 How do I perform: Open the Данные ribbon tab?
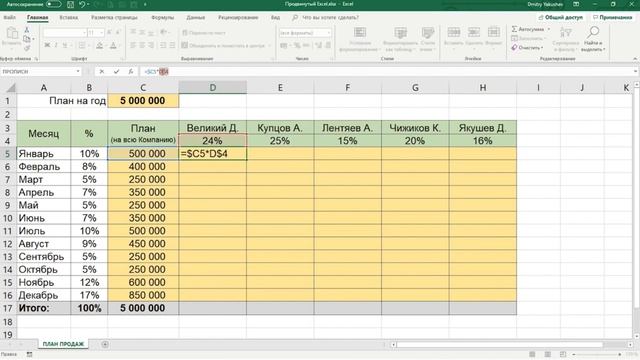point(196,18)
